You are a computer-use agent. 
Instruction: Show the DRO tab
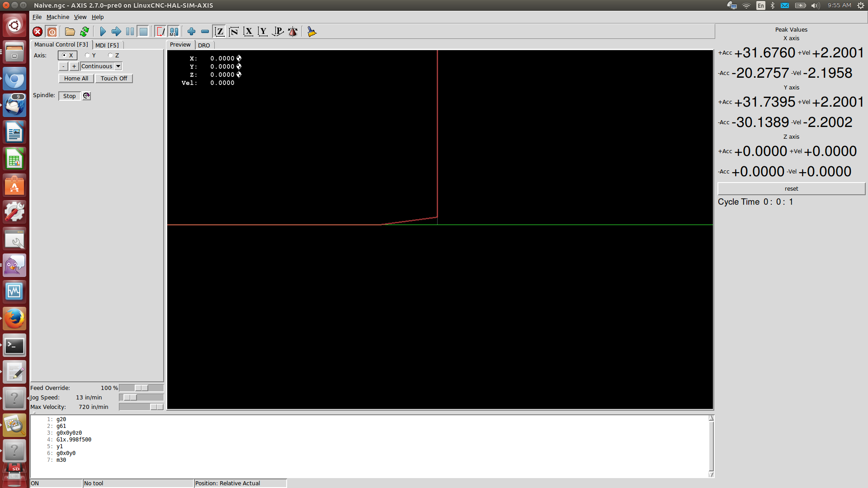(204, 45)
